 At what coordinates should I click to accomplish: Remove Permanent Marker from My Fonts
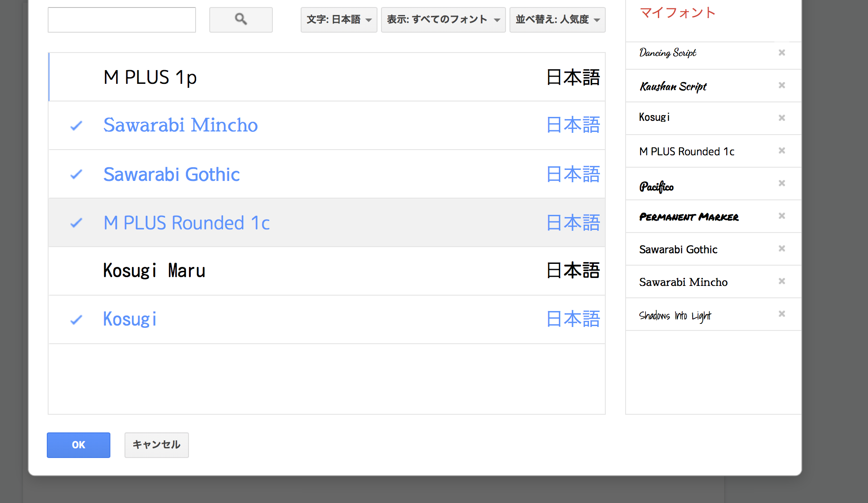pos(781,216)
